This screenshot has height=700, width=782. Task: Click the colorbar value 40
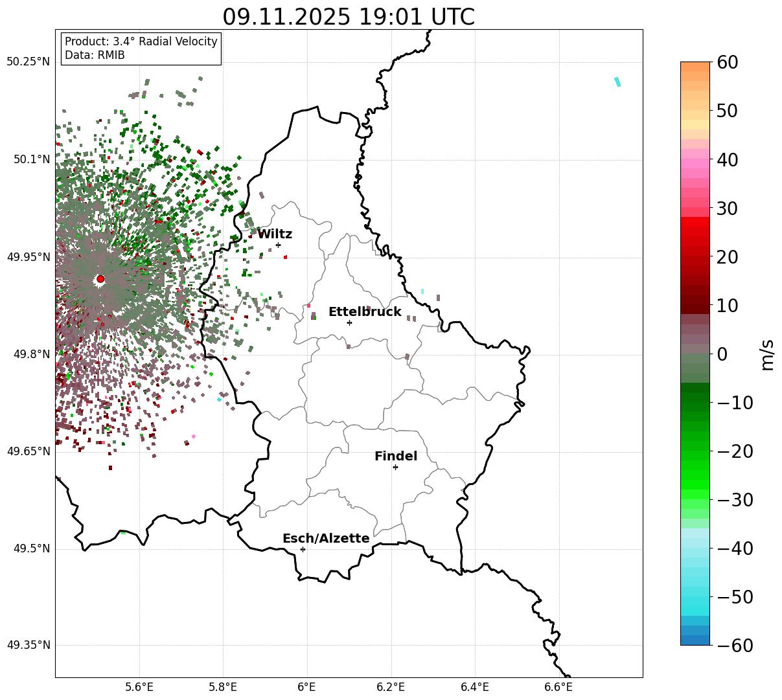[x=726, y=159]
